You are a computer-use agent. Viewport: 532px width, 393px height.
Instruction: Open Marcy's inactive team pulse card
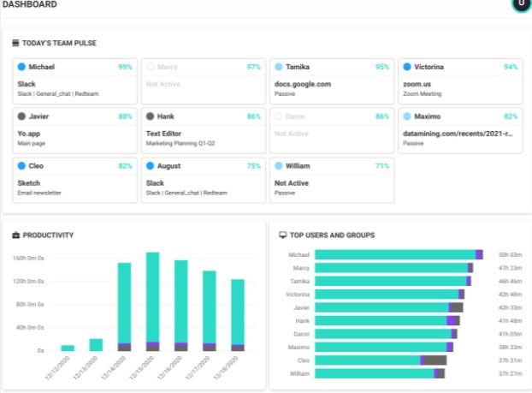click(x=204, y=81)
